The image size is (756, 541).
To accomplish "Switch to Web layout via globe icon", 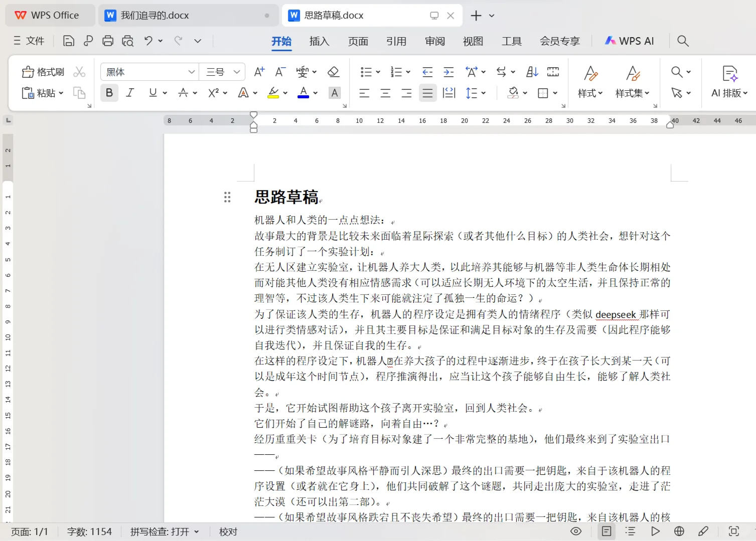I will [678, 531].
